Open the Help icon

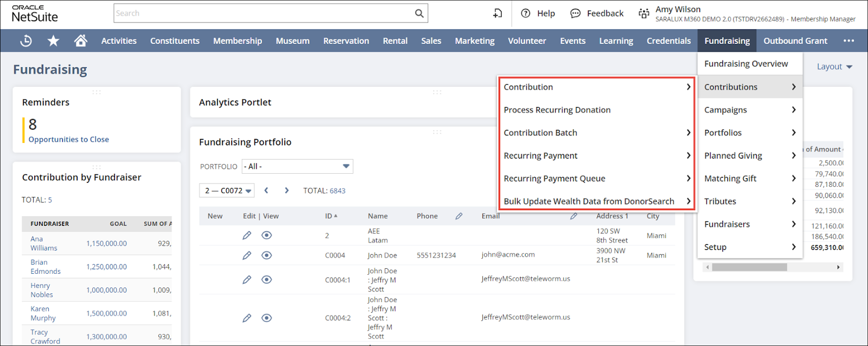pyautogui.click(x=525, y=14)
